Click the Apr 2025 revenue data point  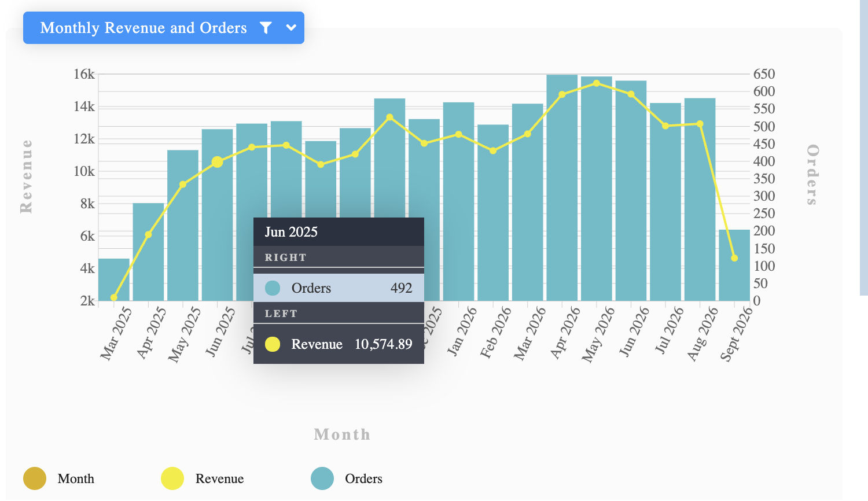tap(148, 235)
